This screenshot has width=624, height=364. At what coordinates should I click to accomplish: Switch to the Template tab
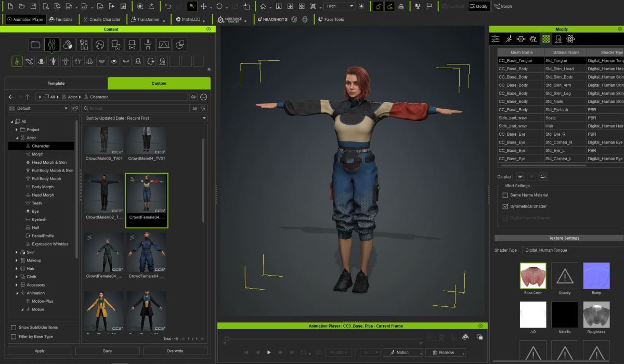(56, 83)
